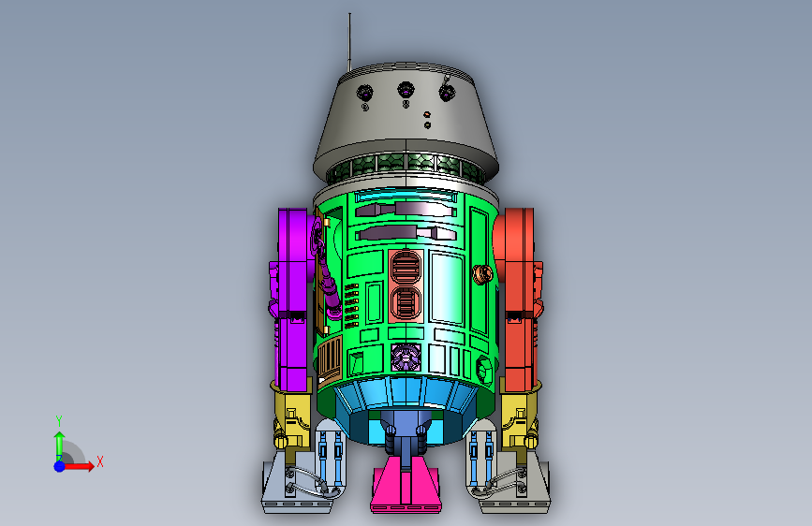Select the orange knob on the body's right side
The height and width of the screenshot is (526, 812).
pyautogui.click(x=482, y=274)
